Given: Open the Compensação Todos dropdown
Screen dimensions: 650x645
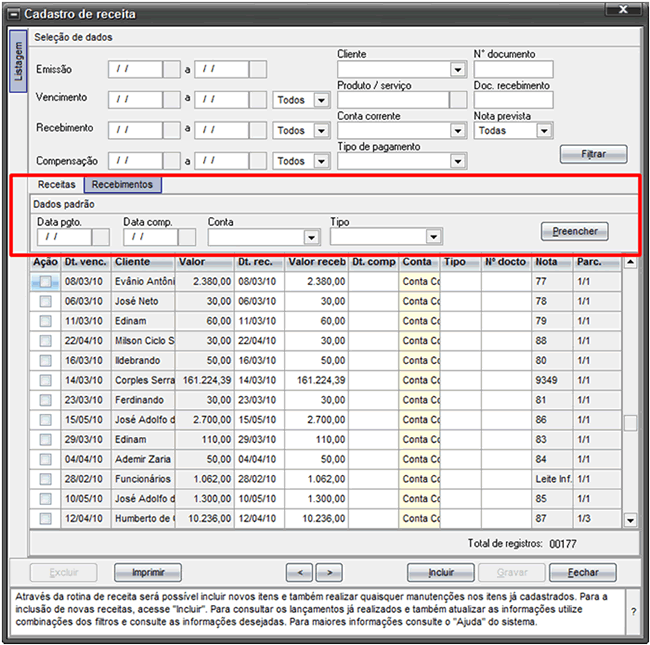Looking at the screenshot, I should [x=321, y=161].
